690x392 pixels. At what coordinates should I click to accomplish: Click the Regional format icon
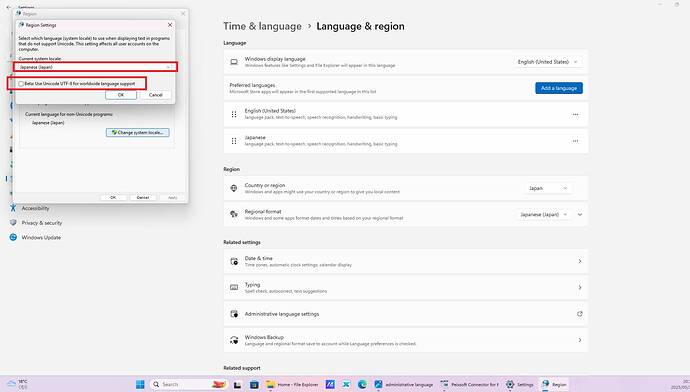[x=234, y=215]
